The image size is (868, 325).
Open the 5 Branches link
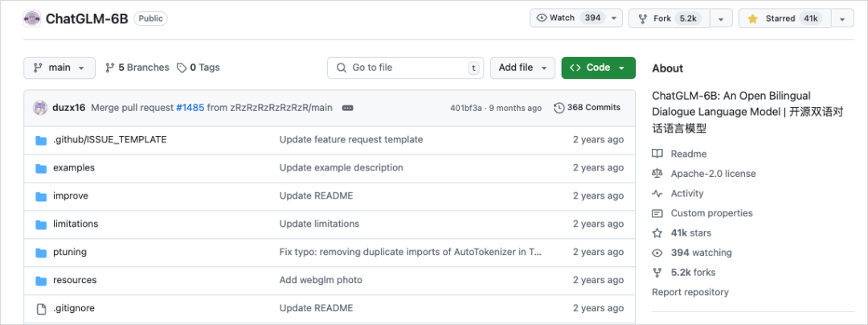tap(137, 68)
